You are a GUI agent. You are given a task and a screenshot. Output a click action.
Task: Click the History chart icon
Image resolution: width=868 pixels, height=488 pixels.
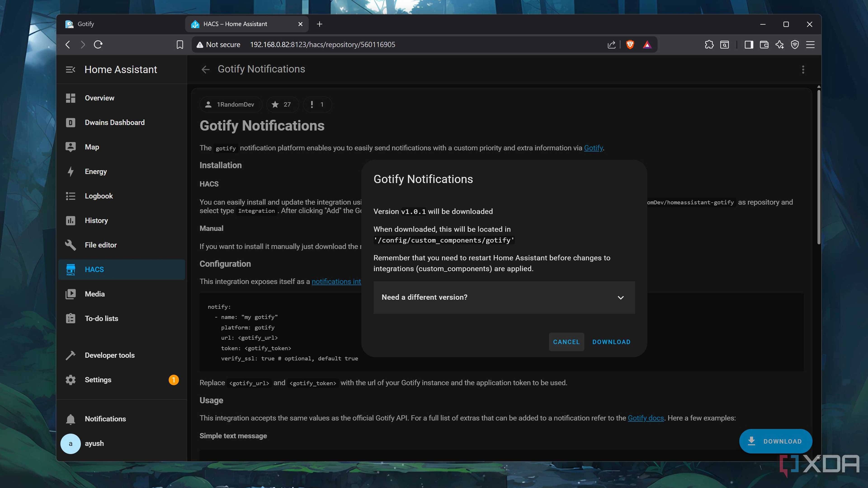(x=71, y=221)
